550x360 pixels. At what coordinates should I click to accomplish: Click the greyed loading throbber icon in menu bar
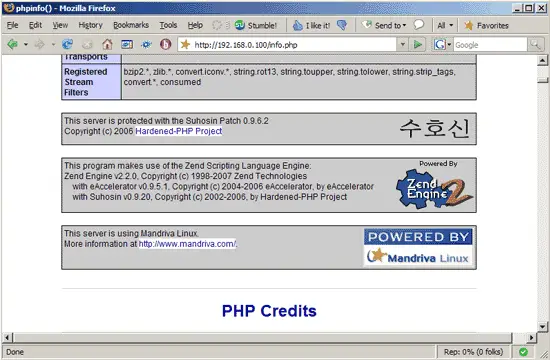[217, 25]
